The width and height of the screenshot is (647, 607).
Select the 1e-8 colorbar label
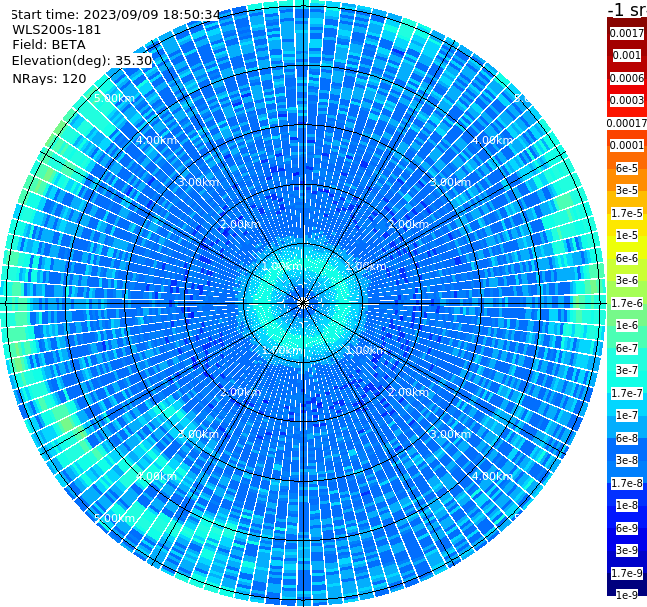pos(627,505)
